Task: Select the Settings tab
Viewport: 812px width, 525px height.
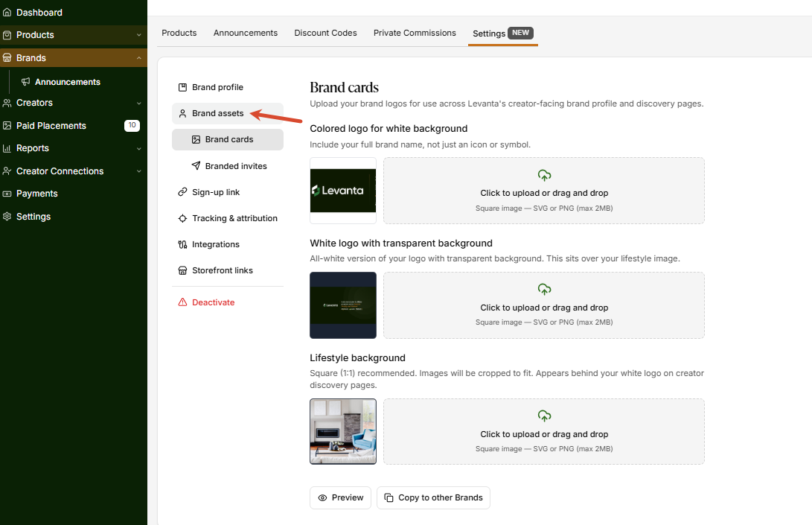Action: point(503,34)
